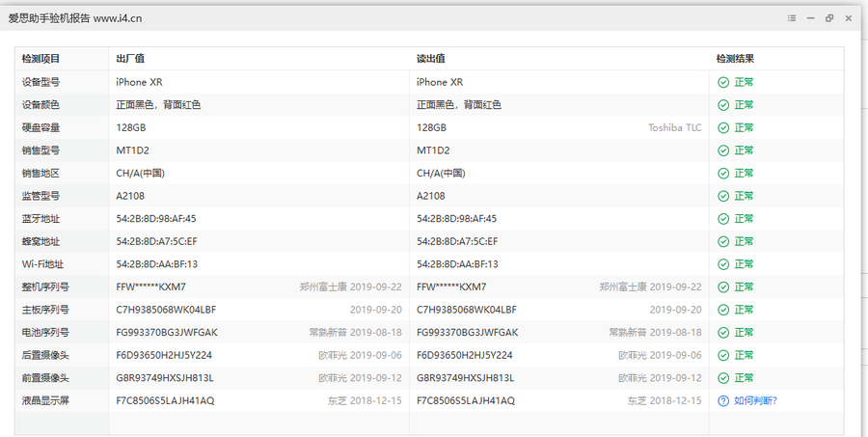Click the 检测项目 column header
868x437 pixels.
41,59
